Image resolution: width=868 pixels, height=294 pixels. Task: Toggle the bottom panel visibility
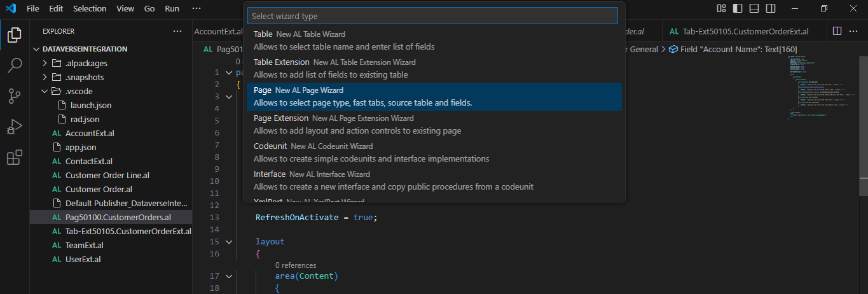tap(754, 9)
